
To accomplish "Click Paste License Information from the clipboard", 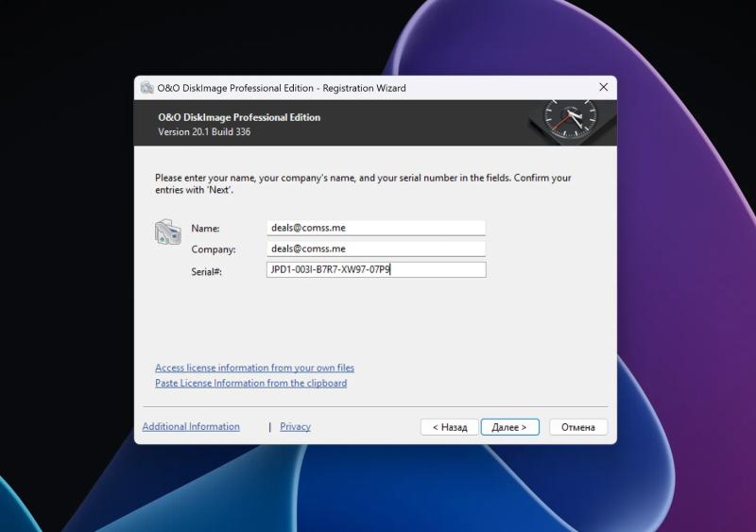I will coord(250,384).
